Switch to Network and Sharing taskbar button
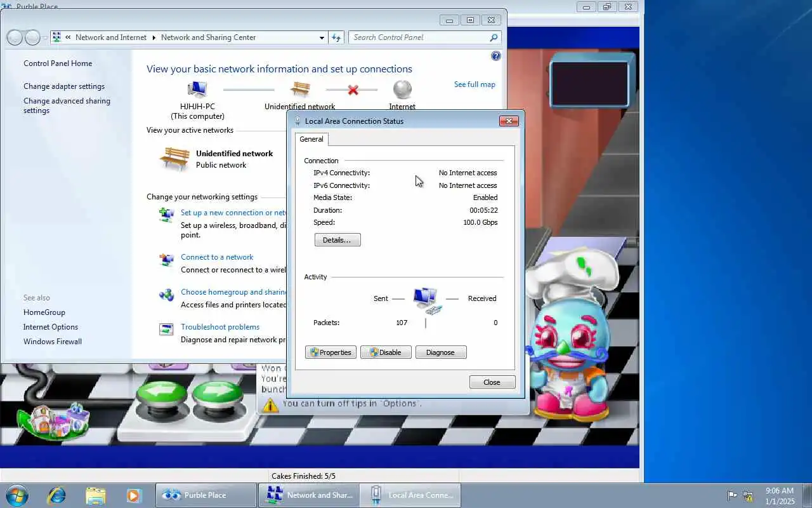The image size is (812, 508). [308, 495]
